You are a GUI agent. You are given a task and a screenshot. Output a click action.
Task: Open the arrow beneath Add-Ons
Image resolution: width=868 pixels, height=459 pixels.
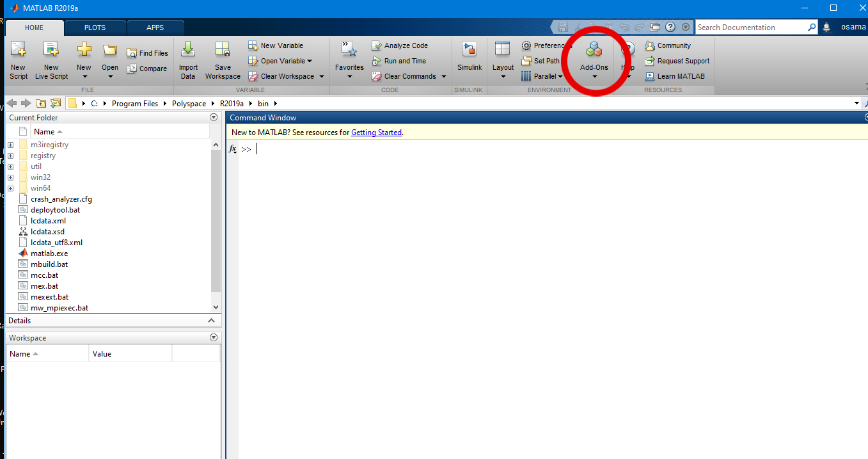coord(594,76)
